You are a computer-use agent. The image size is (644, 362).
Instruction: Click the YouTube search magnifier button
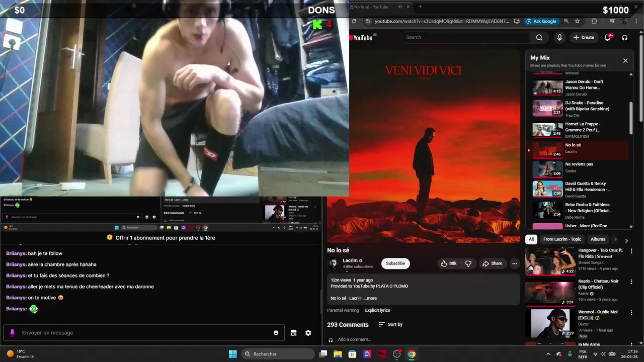coord(539,37)
